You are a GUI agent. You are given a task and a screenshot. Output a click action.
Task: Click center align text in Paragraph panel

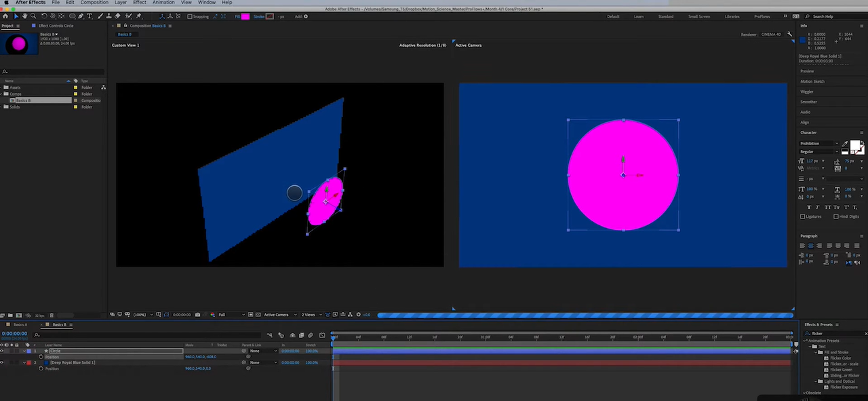click(x=810, y=246)
